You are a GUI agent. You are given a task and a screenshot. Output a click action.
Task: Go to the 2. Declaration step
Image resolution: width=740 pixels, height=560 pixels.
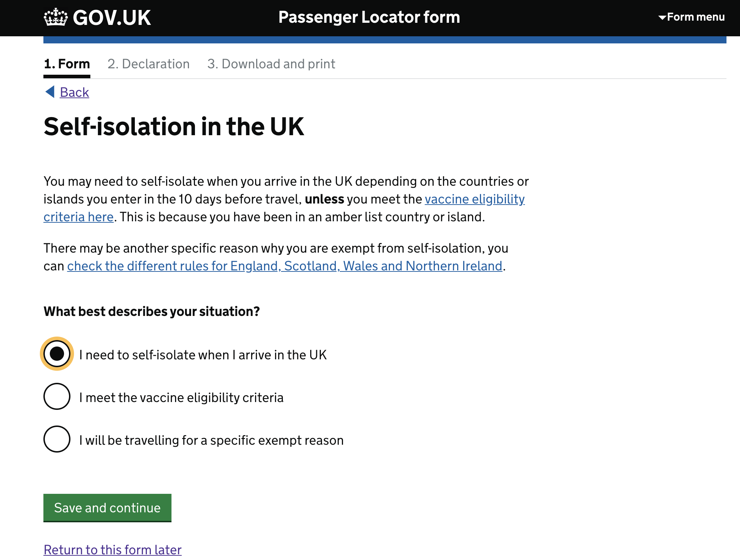[x=149, y=64]
